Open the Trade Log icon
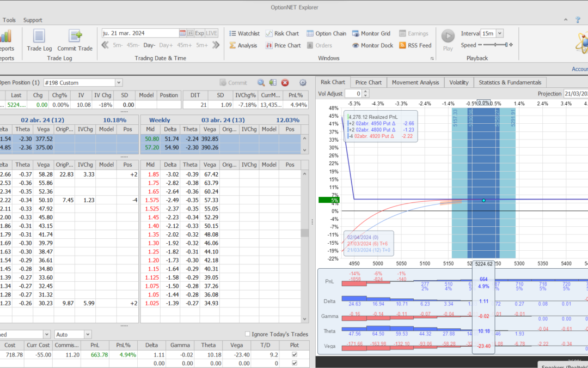Viewport: 588px width, 368px height. 39,37
